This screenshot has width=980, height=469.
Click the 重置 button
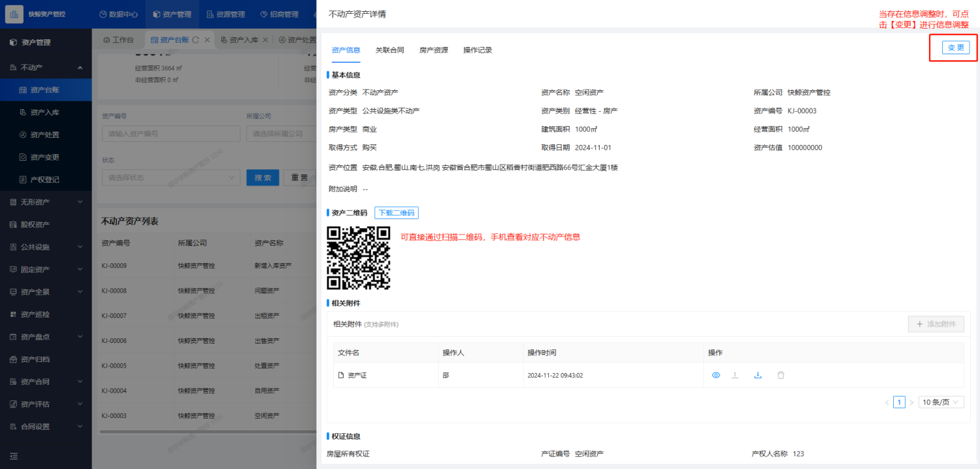(x=301, y=177)
